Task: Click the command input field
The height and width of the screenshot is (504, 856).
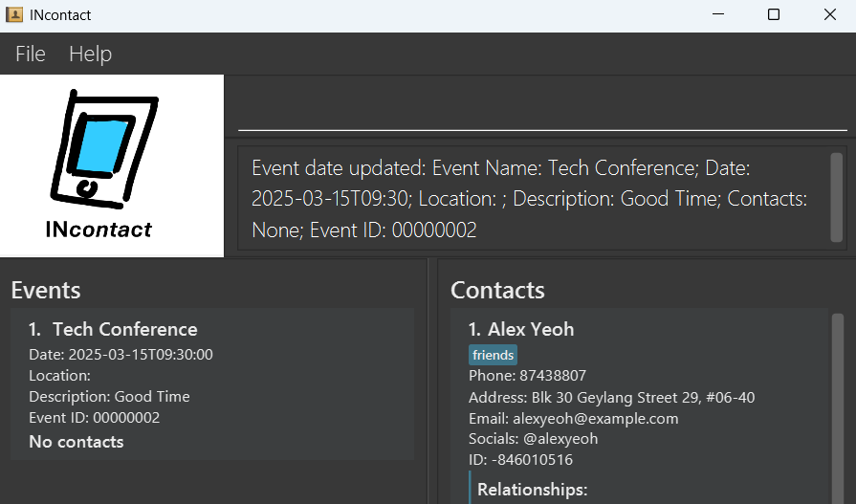Action: [x=542, y=109]
